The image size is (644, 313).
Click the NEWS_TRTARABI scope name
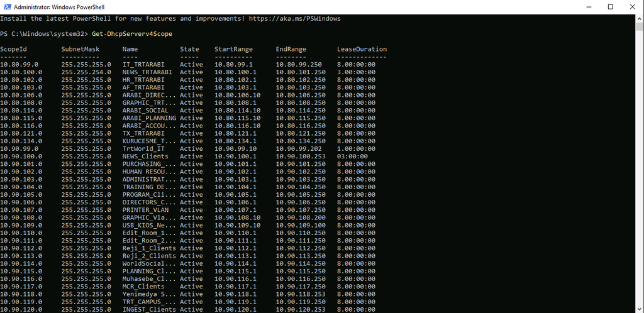[147, 72]
